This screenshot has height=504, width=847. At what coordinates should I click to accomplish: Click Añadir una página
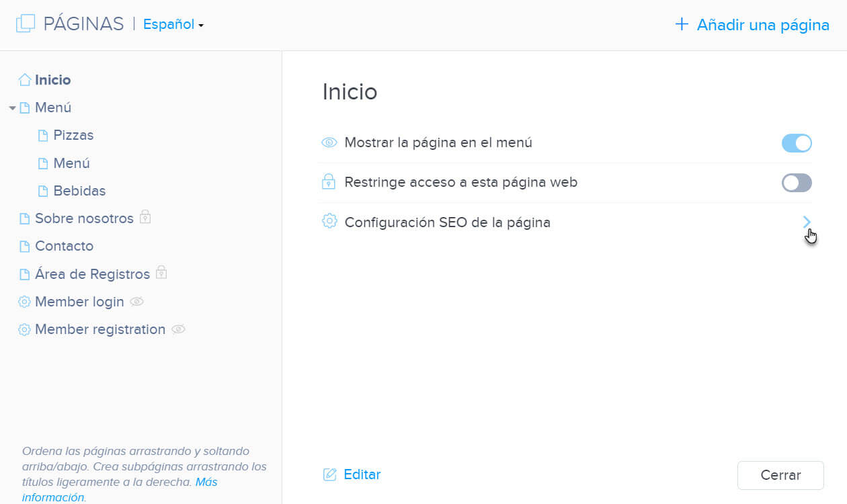(753, 24)
